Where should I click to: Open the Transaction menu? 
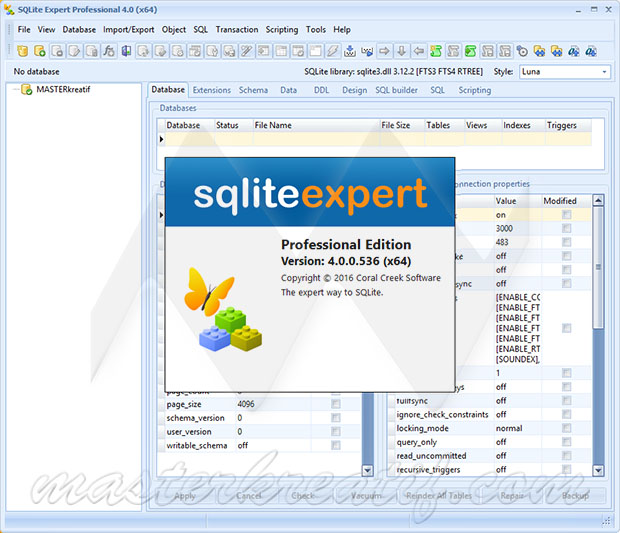pos(237,30)
